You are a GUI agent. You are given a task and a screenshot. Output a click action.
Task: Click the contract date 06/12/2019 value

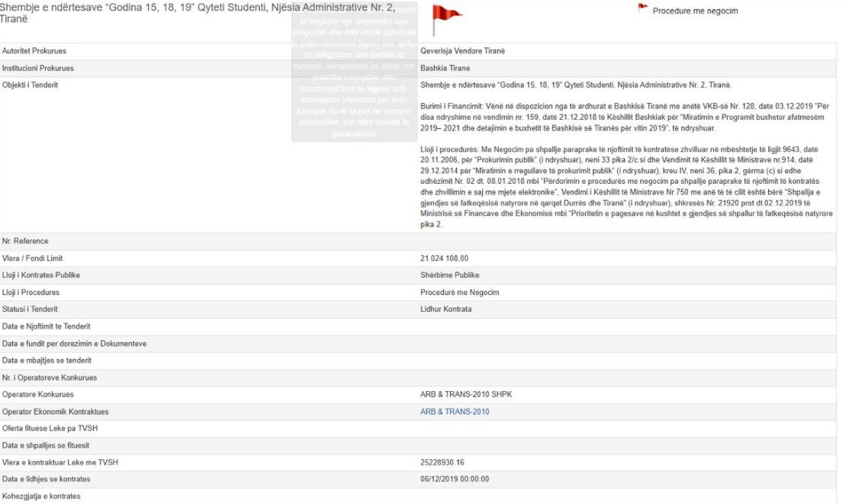(x=455, y=479)
